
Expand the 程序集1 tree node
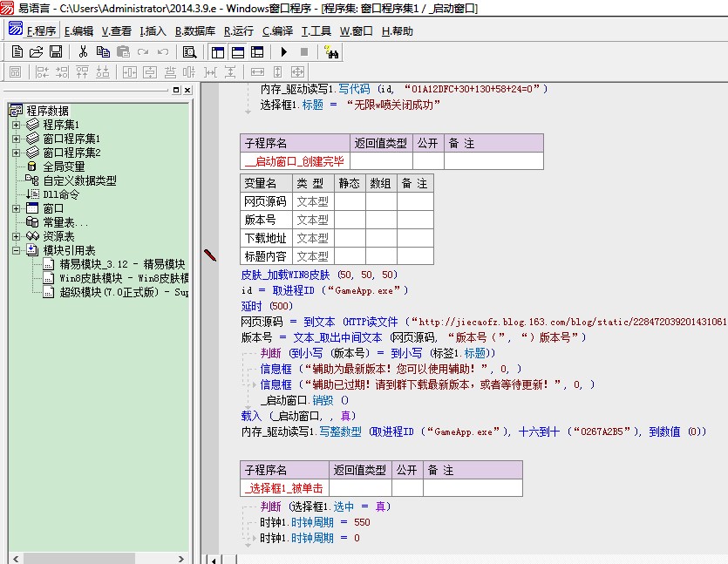point(17,125)
